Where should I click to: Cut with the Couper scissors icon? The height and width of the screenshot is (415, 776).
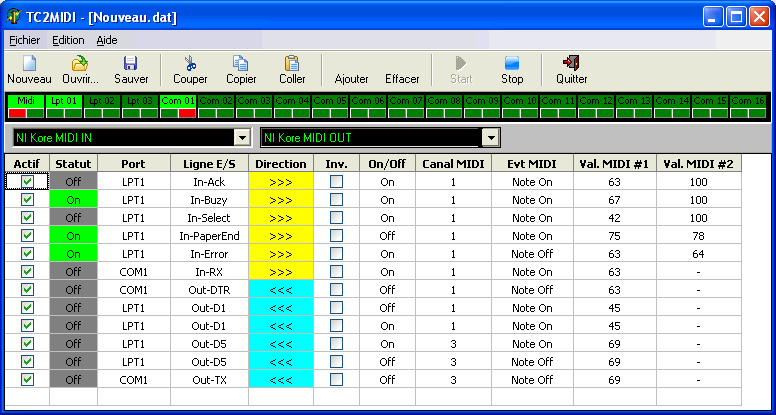pos(190,63)
